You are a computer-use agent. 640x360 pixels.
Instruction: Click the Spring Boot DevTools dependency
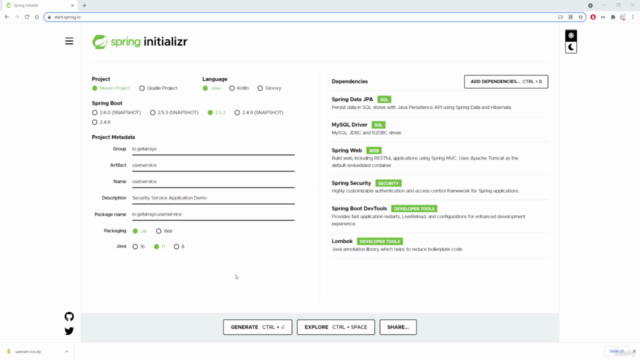440,216
